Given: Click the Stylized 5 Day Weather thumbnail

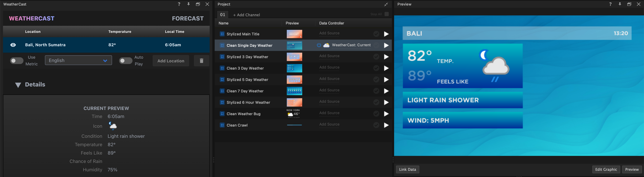Looking at the screenshot, I should tap(294, 79).
